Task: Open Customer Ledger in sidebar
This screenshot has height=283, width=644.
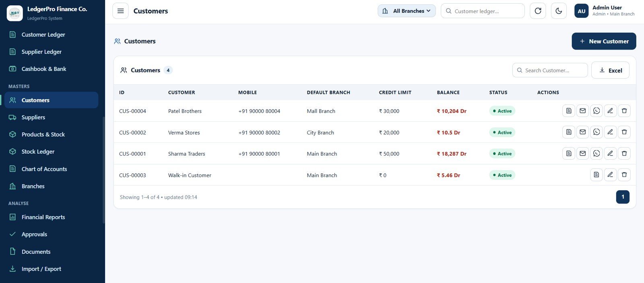Action: click(x=51, y=35)
